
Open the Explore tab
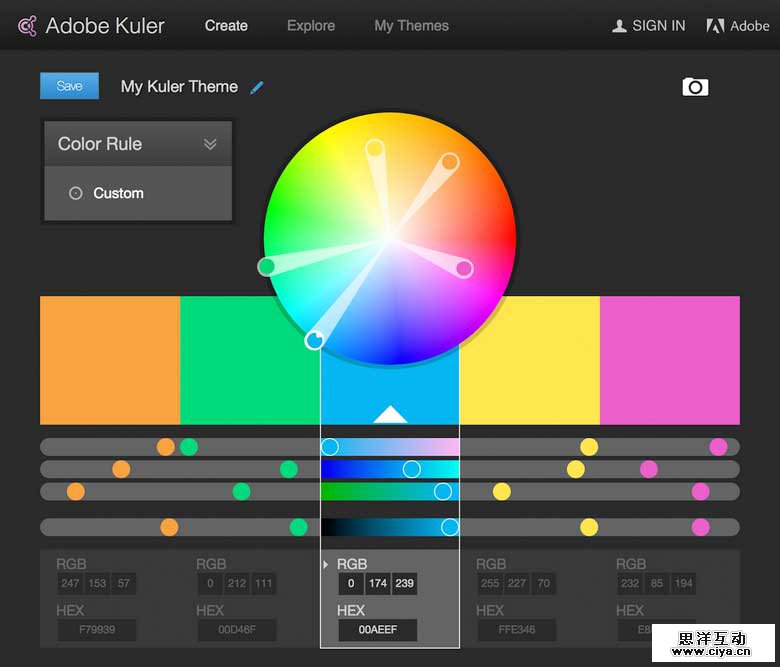click(x=310, y=26)
